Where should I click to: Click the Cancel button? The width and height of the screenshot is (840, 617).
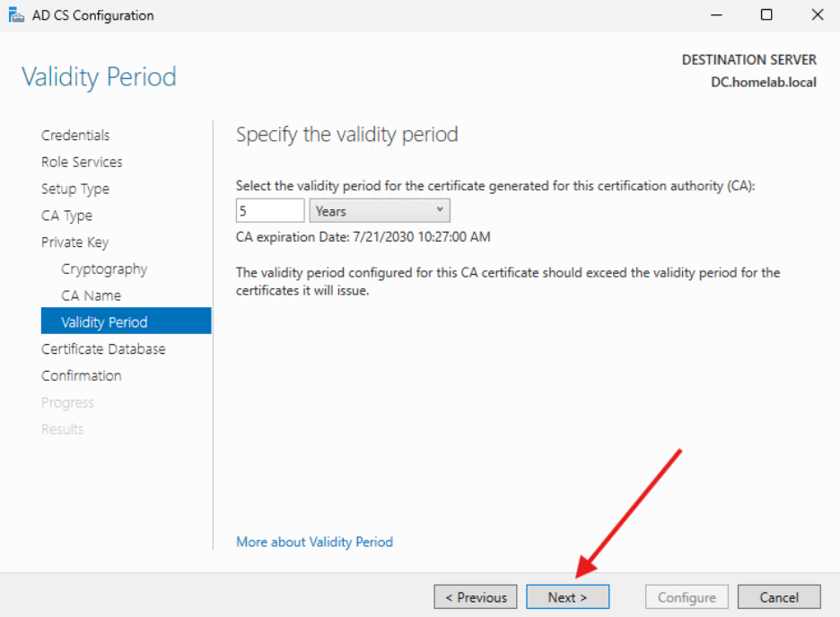coord(779,596)
